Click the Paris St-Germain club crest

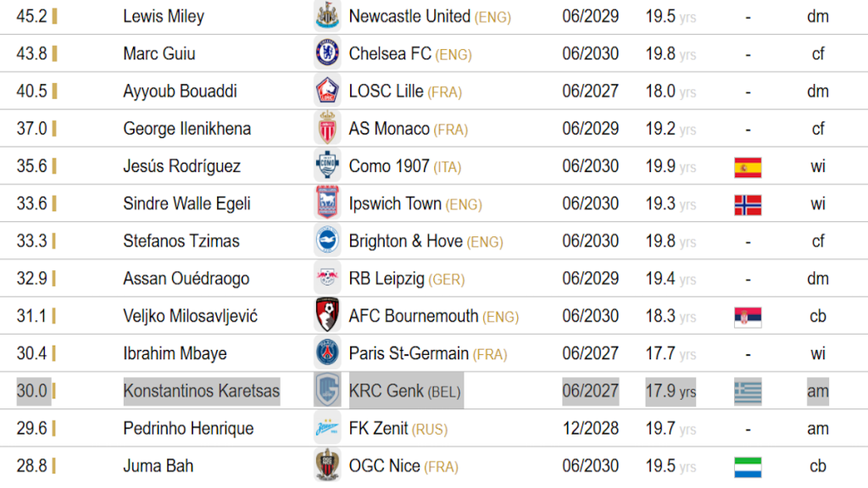click(327, 353)
